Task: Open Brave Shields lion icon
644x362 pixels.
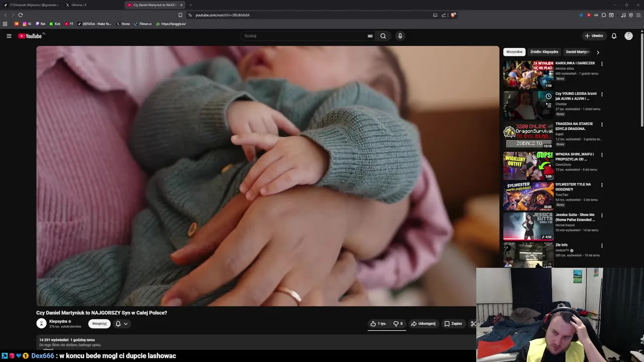Action: point(453,15)
